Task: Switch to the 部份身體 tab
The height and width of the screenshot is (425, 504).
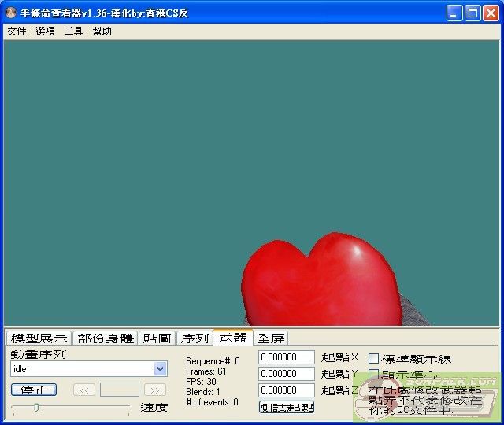Action: (x=106, y=338)
